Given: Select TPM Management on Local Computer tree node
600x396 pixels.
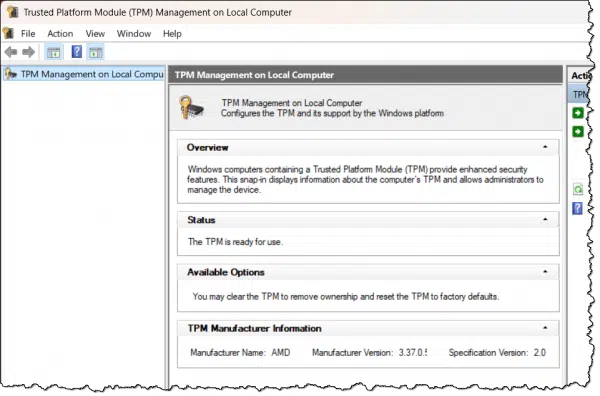Looking at the screenshot, I should click(84, 74).
